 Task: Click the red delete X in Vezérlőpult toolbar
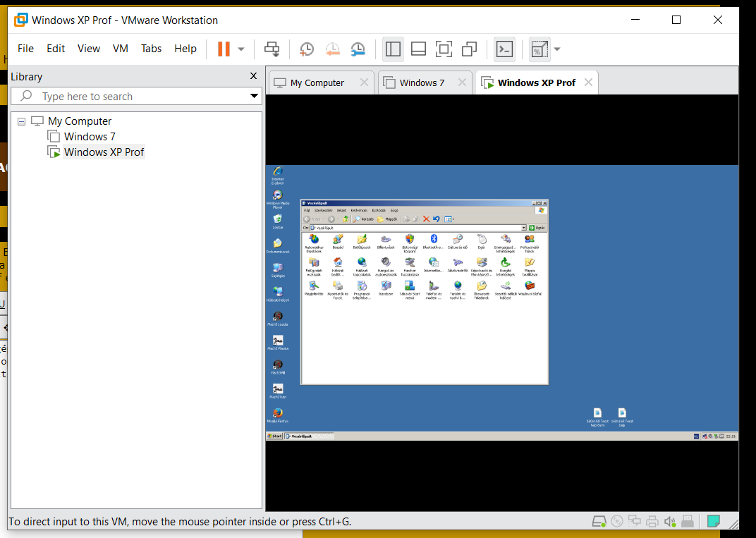click(x=426, y=219)
